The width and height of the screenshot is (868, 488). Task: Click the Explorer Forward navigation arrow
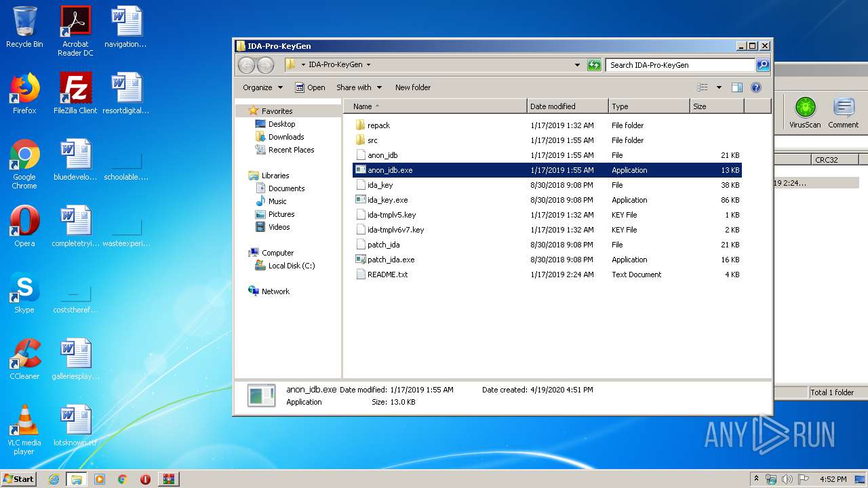pyautogui.click(x=266, y=65)
